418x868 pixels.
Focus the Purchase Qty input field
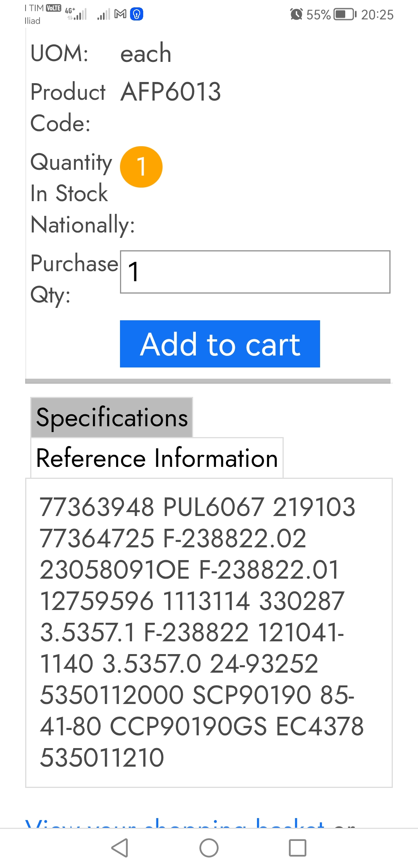[255, 272]
